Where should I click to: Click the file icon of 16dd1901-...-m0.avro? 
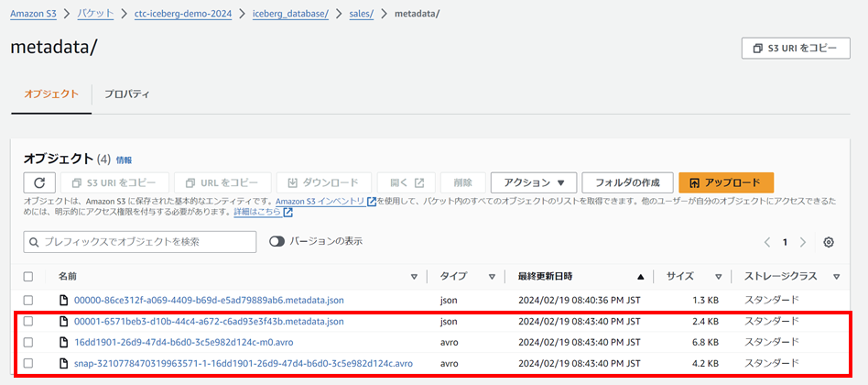(x=64, y=342)
